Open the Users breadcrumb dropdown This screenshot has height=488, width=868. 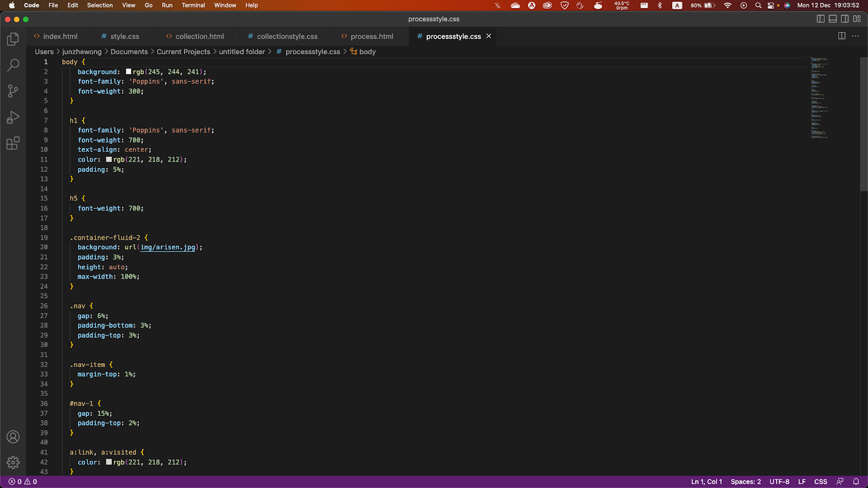[44, 52]
